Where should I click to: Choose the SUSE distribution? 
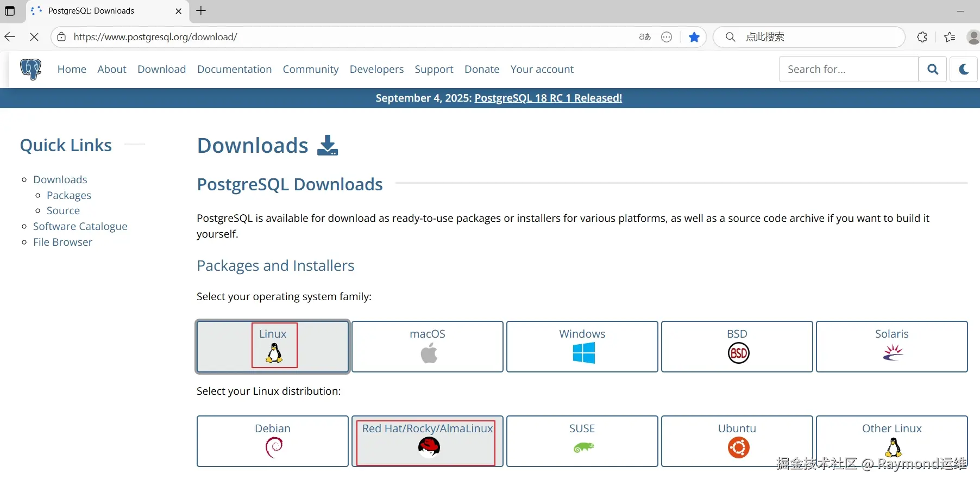(x=582, y=442)
